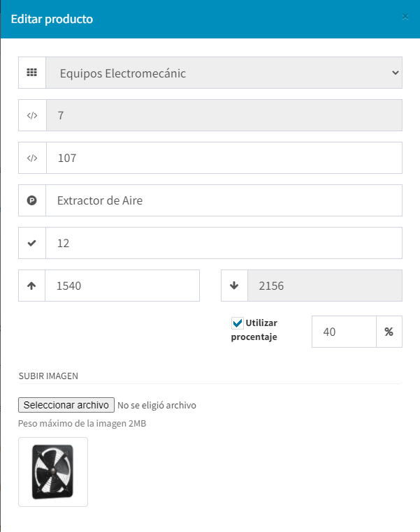Focus the Extractor de Aire description field
Viewport: 420px width, 532px height.
coord(224,200)
